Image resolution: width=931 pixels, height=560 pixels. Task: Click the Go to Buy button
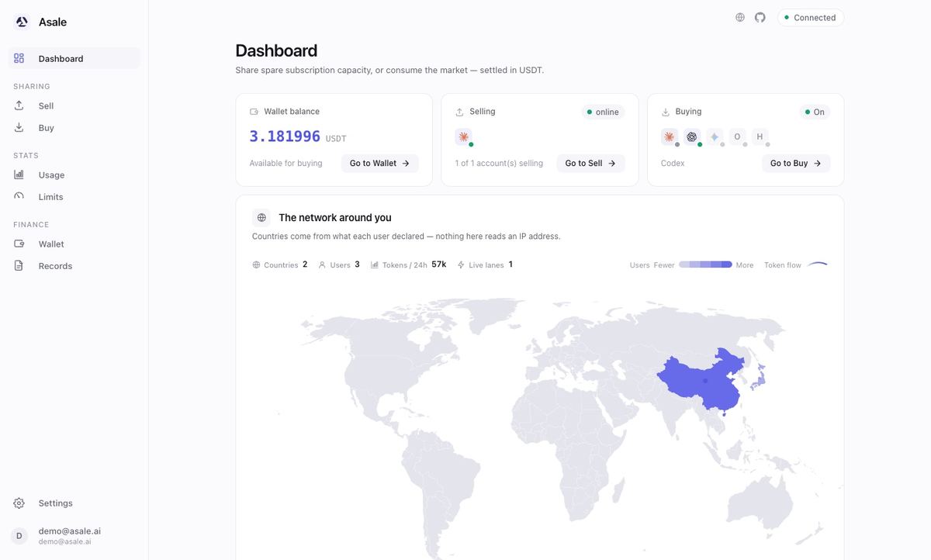click(x=796, y=163)
